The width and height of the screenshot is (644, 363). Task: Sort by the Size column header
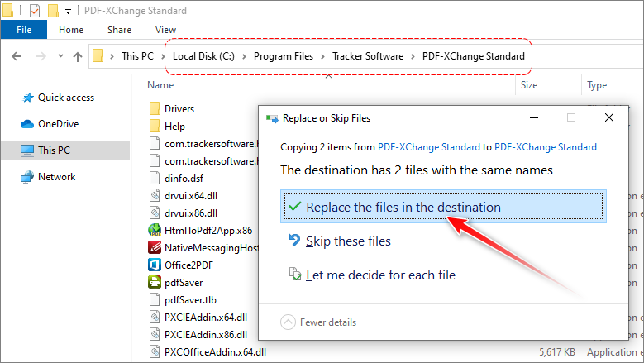pyautogui.click(x=529, y=85)
